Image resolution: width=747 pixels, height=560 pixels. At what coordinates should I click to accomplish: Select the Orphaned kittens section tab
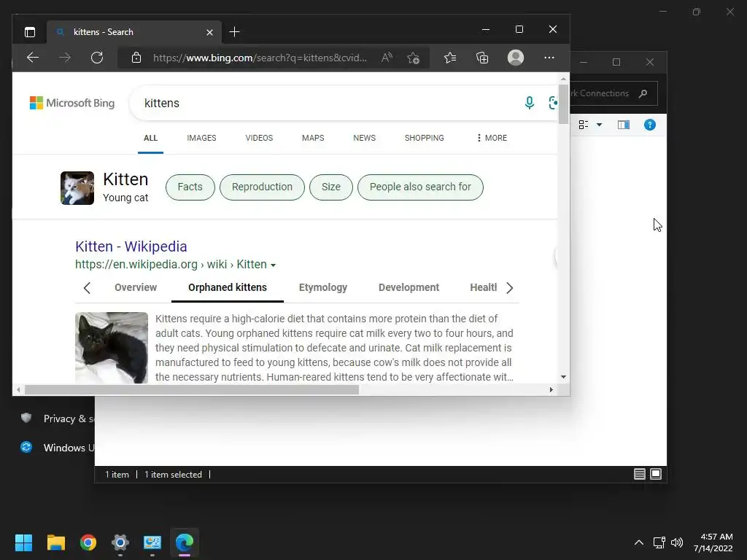228,287
